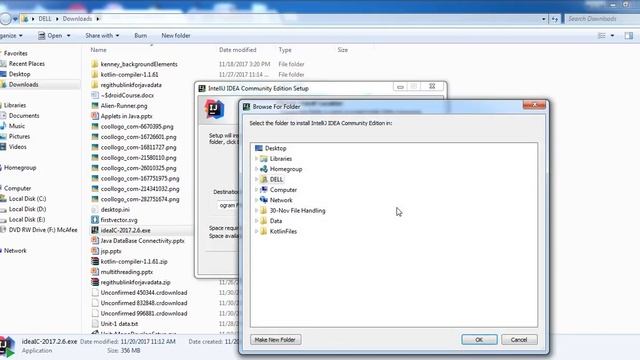Select 30-Nov File Handling folder
The image size is (640, 360).
pyautogui.click(x=298, y=211)
